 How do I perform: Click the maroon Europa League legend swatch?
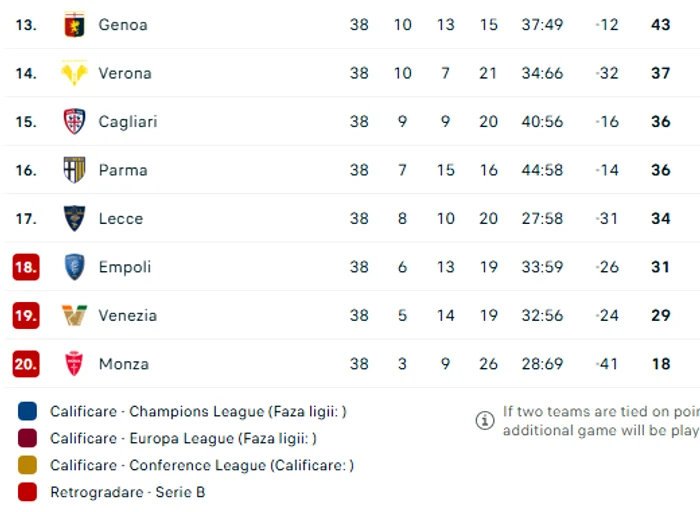[x=27, y=438]
